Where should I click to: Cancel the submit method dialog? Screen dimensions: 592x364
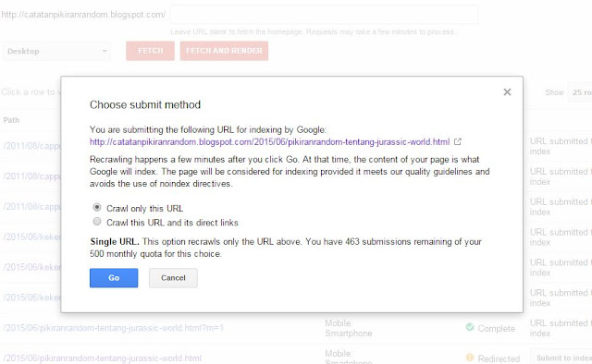173,278
